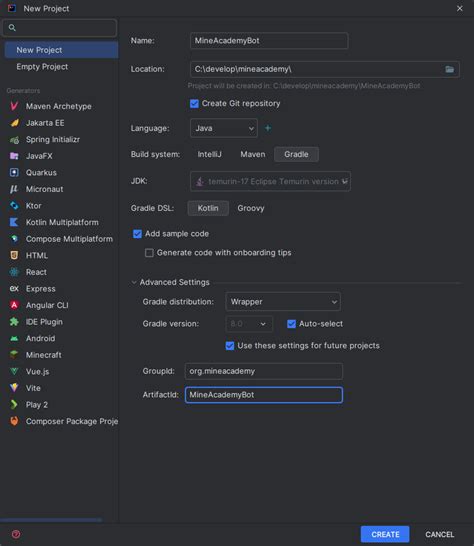Select Gradle build system
The width and height of the screenshot is (474, 546).
296,154
